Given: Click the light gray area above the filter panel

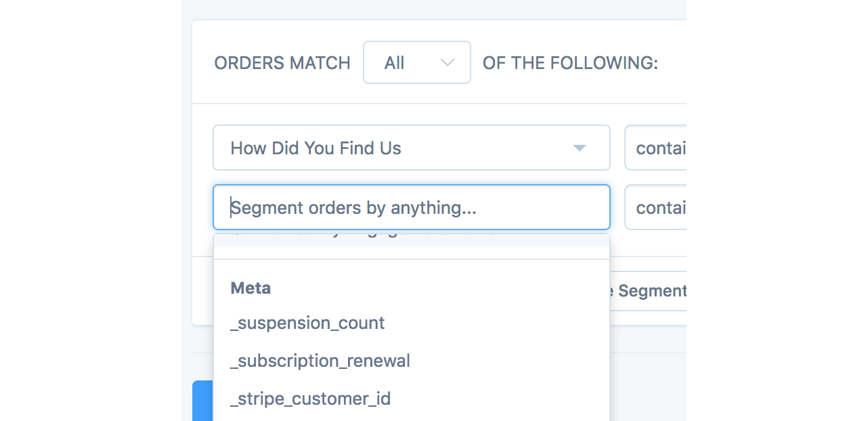Looking at the screenshot, I should [433, 9].
